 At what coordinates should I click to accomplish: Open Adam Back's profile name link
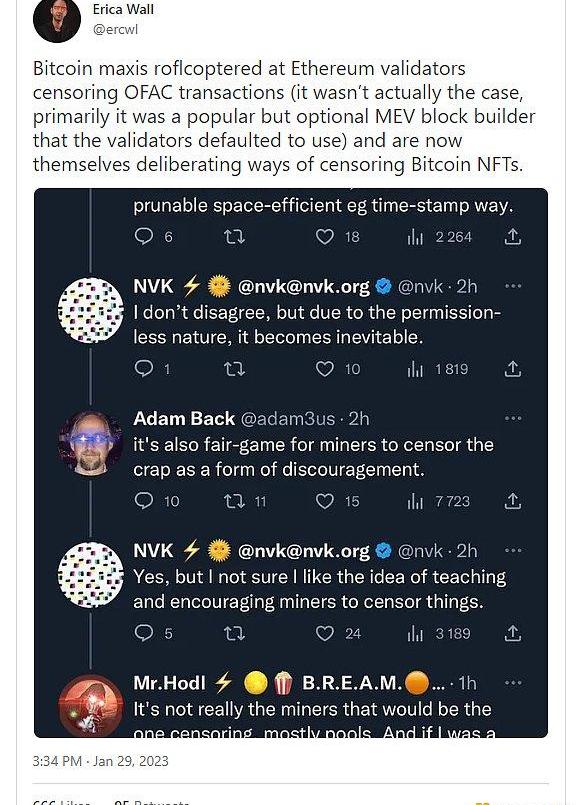click(184, 418)
